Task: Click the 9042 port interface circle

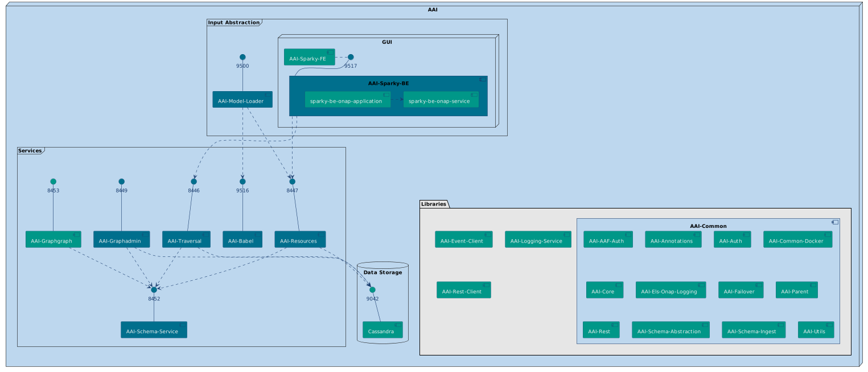Action: (373, 289)
